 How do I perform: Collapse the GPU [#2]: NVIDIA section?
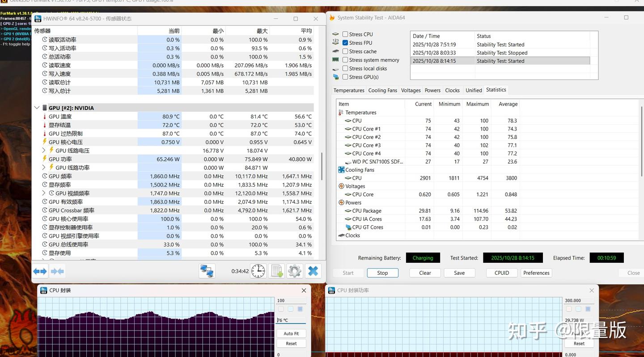point(37,108)
